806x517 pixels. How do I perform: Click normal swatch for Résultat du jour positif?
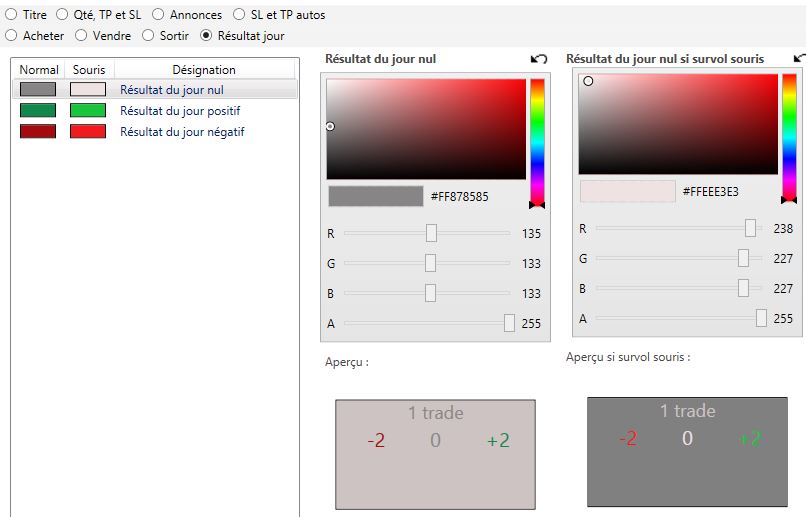(38, 110)
